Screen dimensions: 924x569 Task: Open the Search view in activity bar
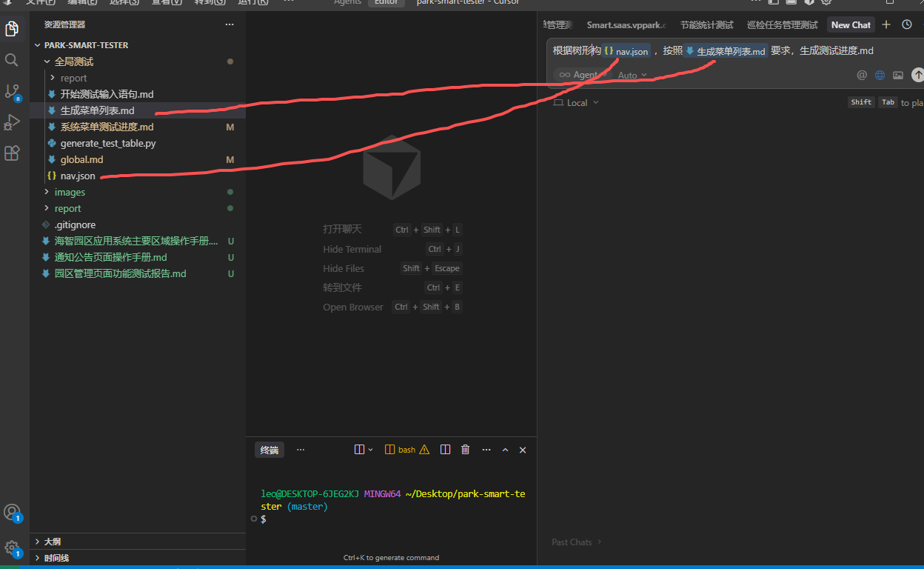point(12,60)
